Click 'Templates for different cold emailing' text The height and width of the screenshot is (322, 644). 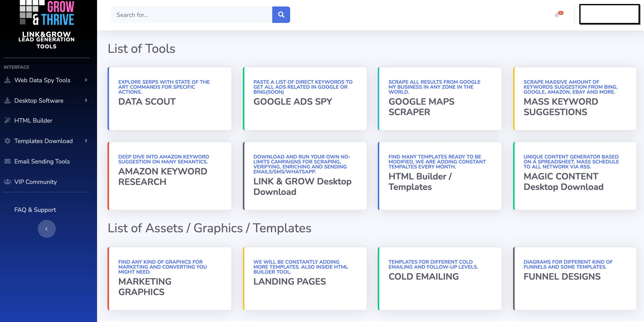[x=433, y=264]
